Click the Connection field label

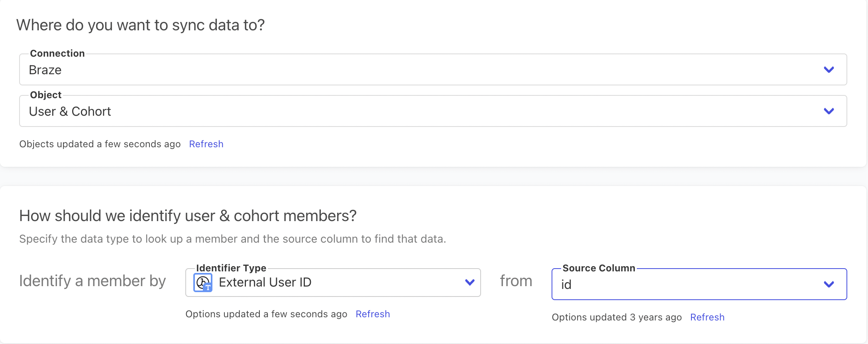point(57,53)
